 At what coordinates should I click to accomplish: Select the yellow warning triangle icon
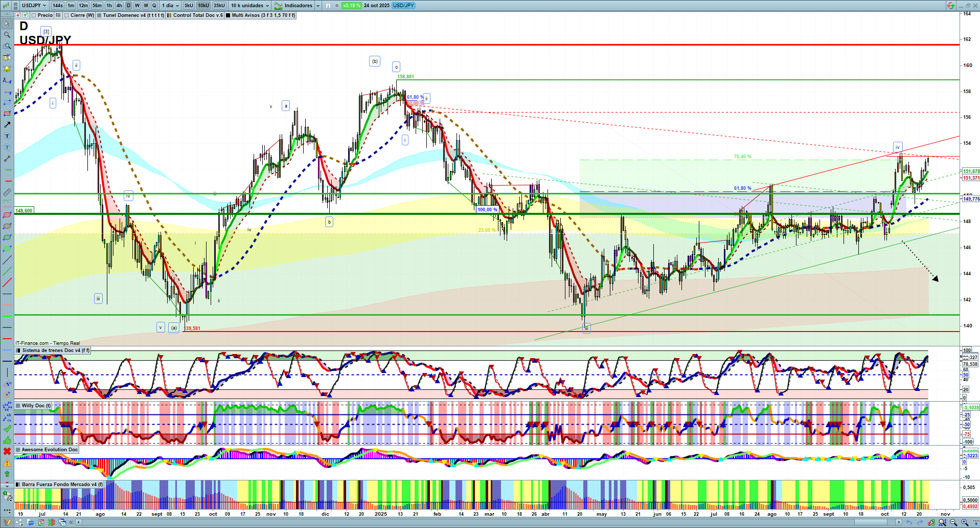[7, 463]
